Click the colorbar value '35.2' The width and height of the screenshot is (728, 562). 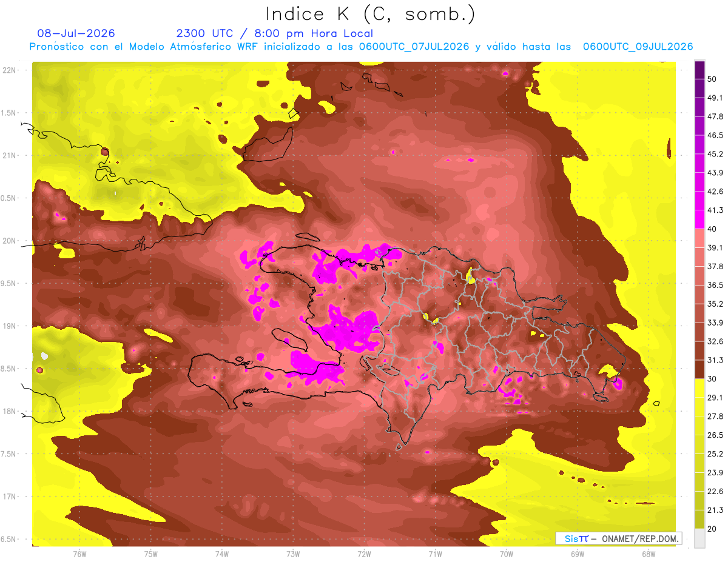(x=715, y=304)
